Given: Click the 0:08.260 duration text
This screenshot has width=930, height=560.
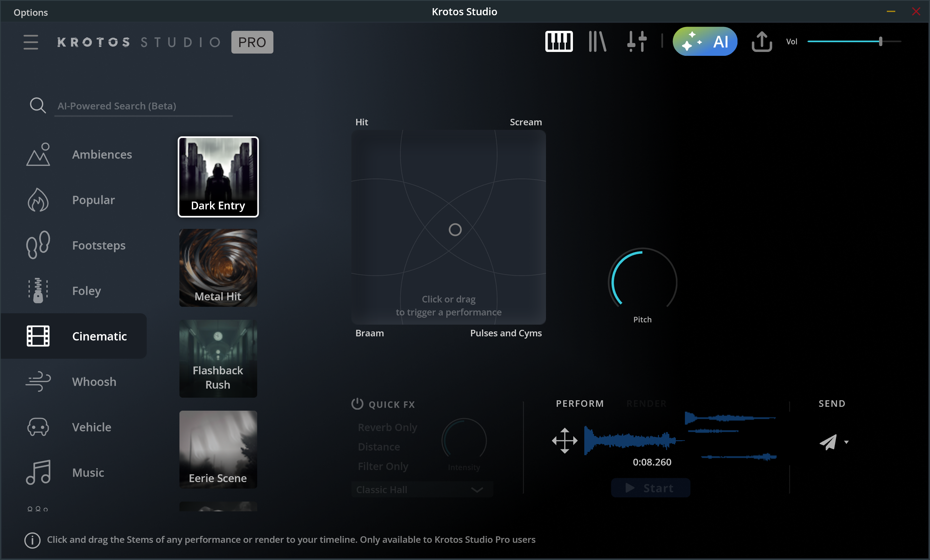Looking at the screenshot, I should coord(651,462).
